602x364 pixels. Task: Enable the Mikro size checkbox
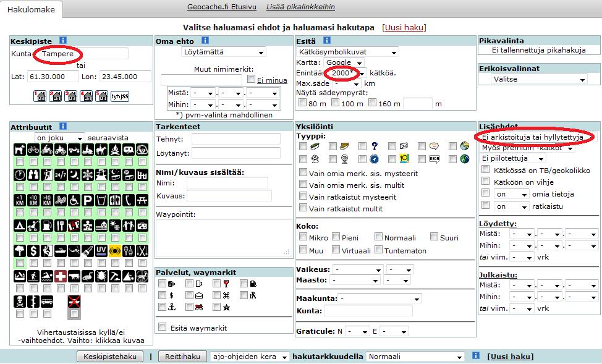[303, 237]
